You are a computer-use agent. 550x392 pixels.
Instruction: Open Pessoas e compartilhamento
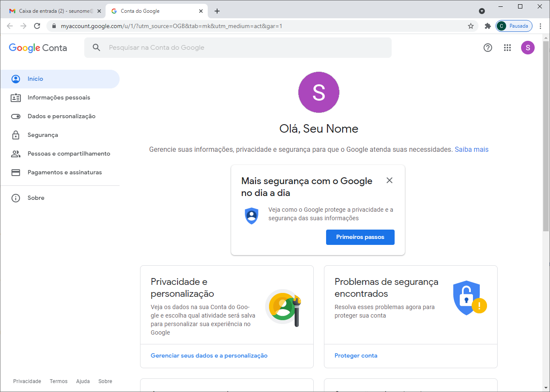[x=60, y=154]
